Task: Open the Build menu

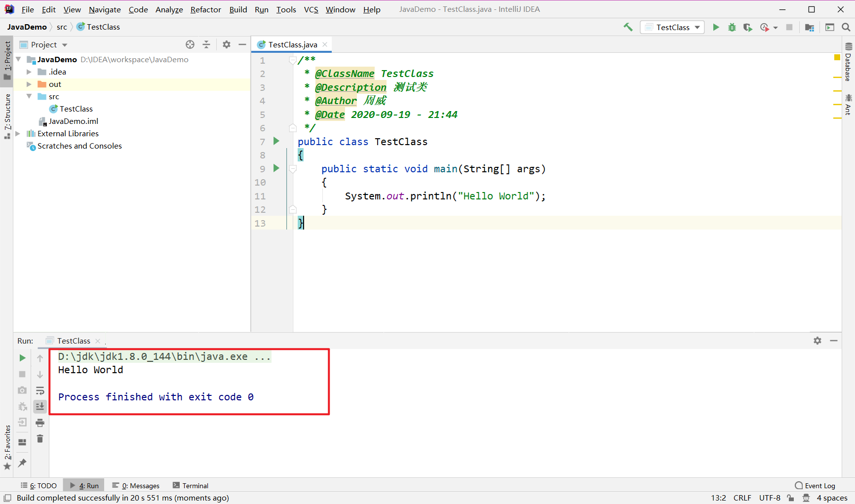Action: (x=238, y=9)
